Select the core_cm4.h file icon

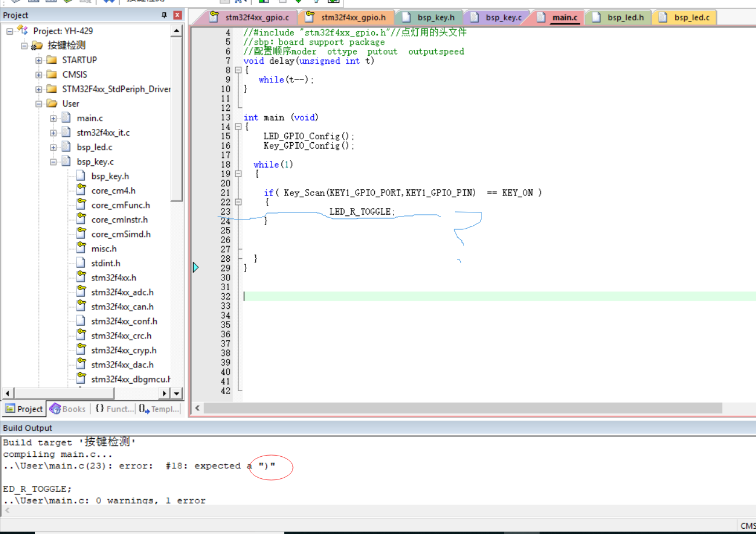point(81,190)
